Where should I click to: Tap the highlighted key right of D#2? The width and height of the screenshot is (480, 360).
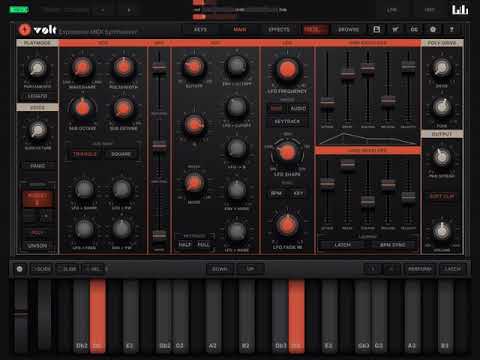98,316
